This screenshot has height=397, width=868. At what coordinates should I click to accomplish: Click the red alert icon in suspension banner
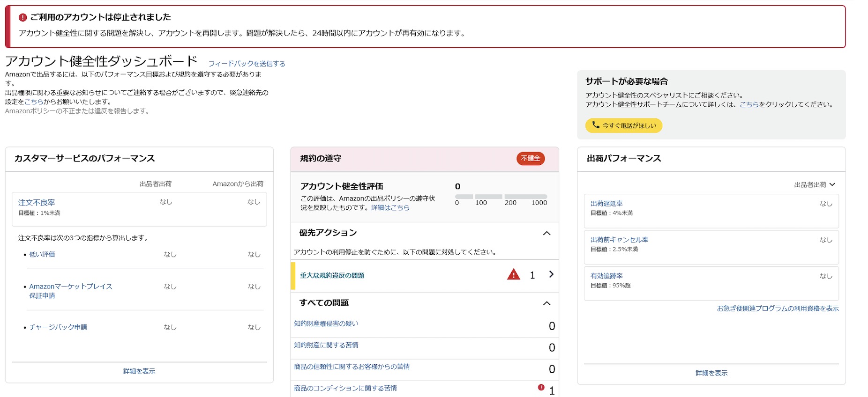(x=22, y=17)
